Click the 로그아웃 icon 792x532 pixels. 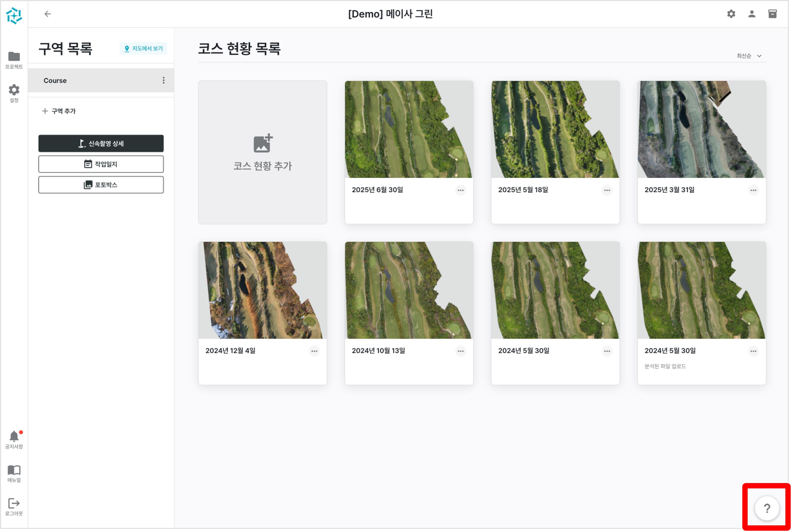(x=14, y=507)
